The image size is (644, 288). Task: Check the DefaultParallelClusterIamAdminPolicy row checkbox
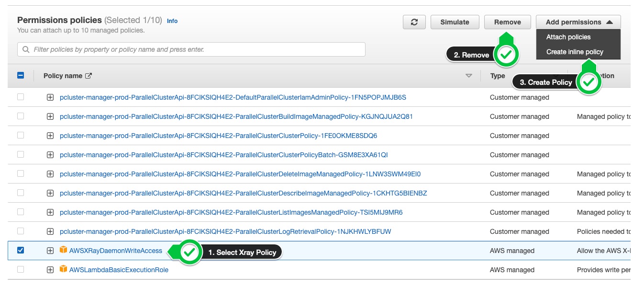tap(20, 97)
